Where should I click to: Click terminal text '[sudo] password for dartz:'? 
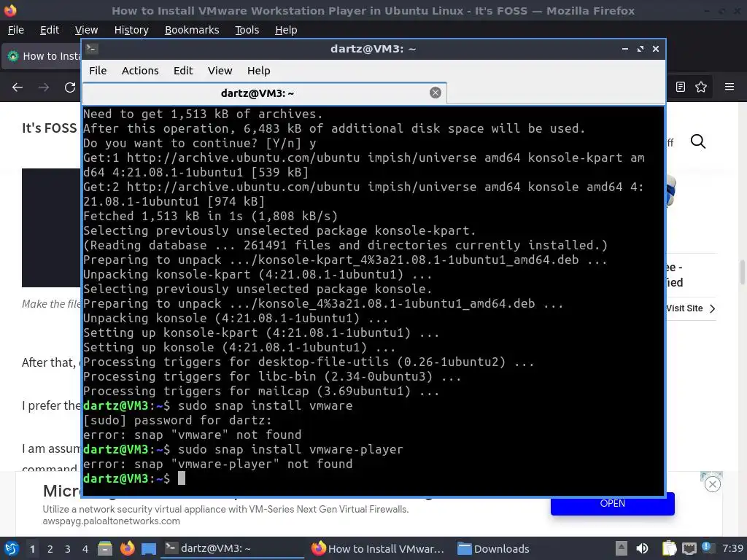[x=178, y=420]
